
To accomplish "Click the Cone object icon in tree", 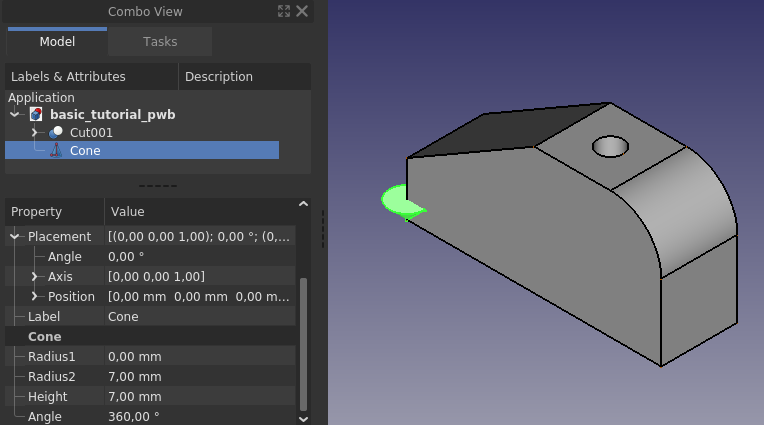I will [56, 150].
